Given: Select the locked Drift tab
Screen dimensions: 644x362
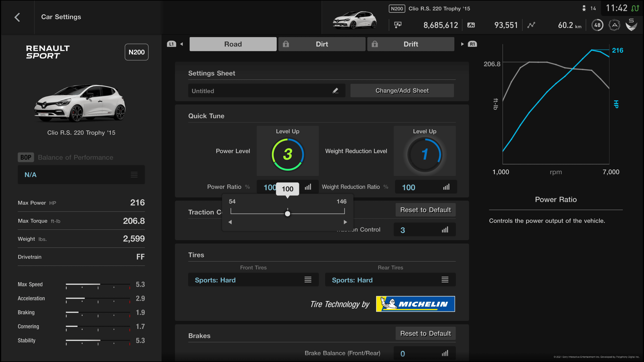Looking at the screenshot, I should click(411, 44).
